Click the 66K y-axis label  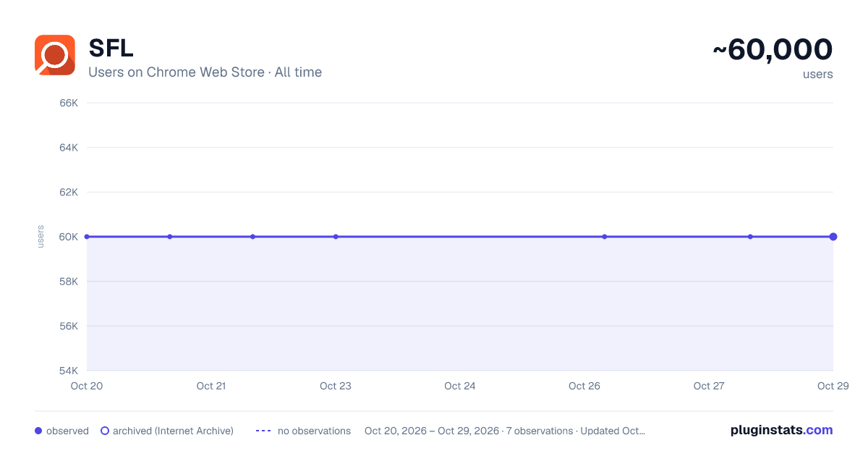(69, 103)
